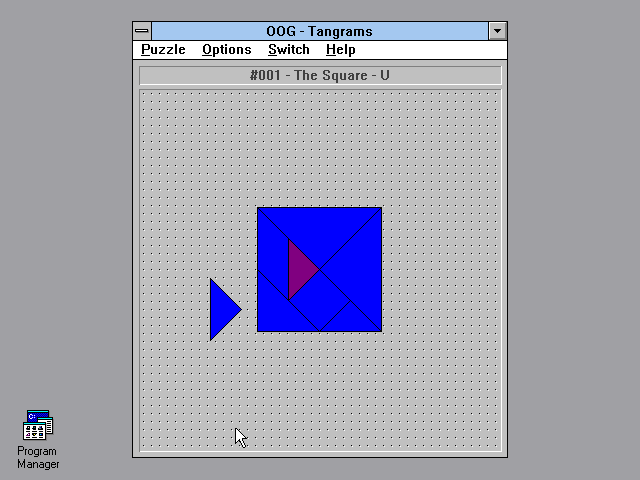Viewport: 640px width, 480px height.
Task: Open the Options menu
Action: click(227, 50)
